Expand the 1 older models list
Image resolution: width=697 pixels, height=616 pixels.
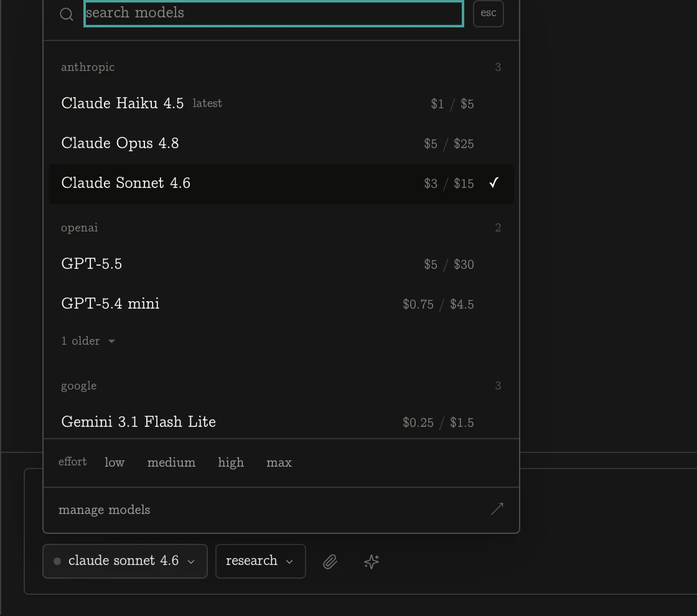pos(88,341)
